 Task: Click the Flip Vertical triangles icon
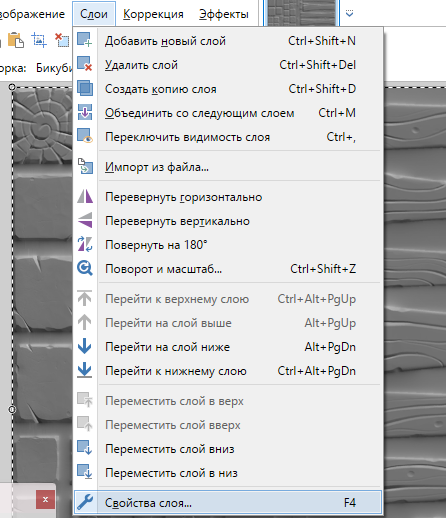point(85,220)
